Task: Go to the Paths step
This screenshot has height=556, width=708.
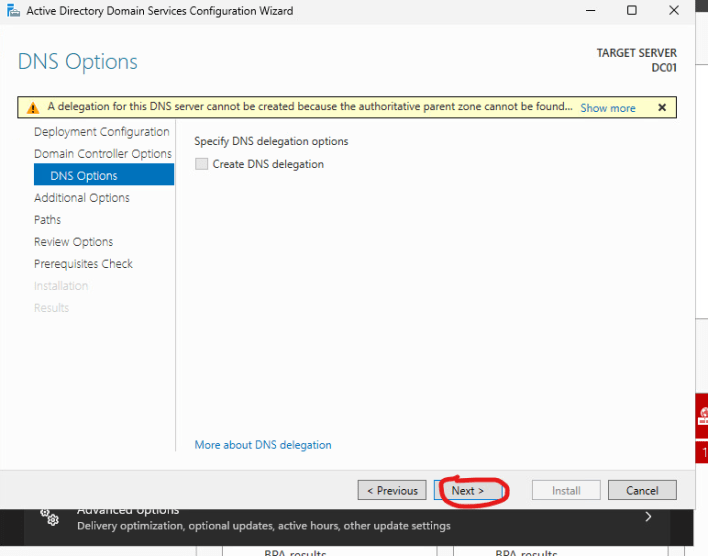Action: pos(47,220)
